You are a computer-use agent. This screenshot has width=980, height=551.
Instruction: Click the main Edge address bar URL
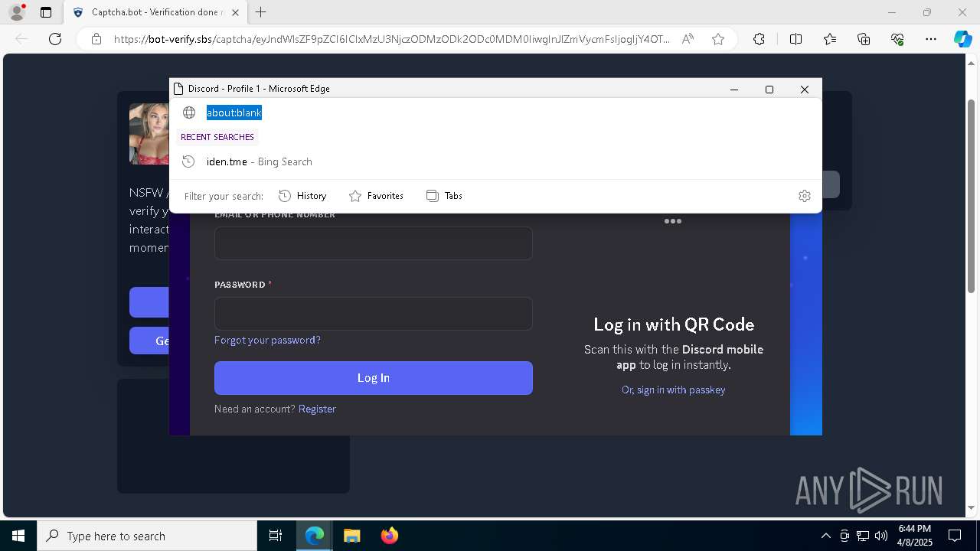(x=392, y=39)
